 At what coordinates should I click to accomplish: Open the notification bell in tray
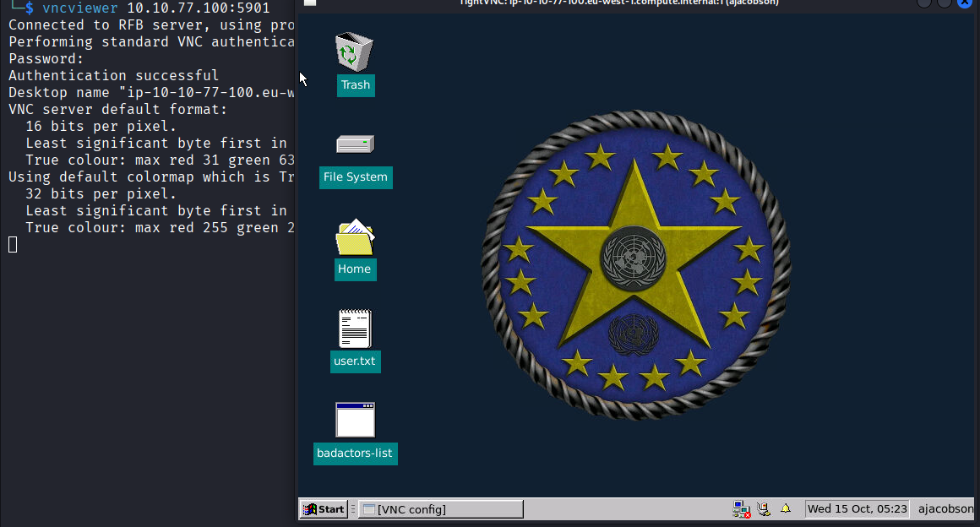[786, 509]
